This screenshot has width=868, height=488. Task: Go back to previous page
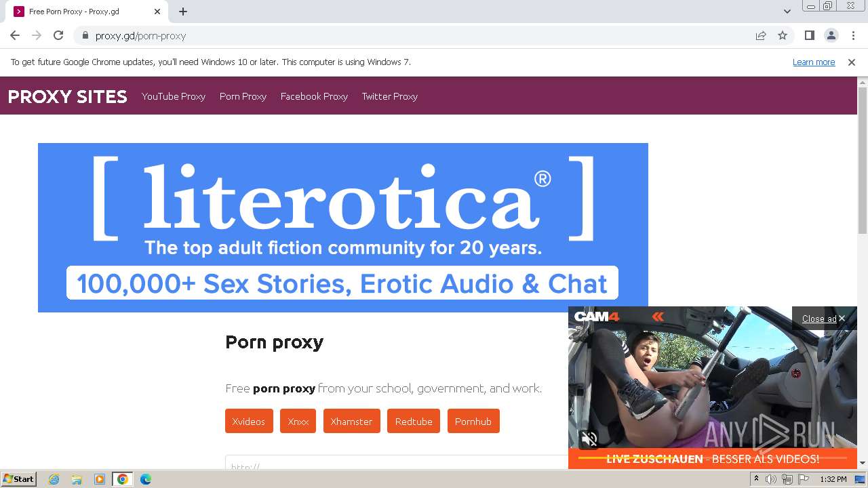(x=15, y=35)
